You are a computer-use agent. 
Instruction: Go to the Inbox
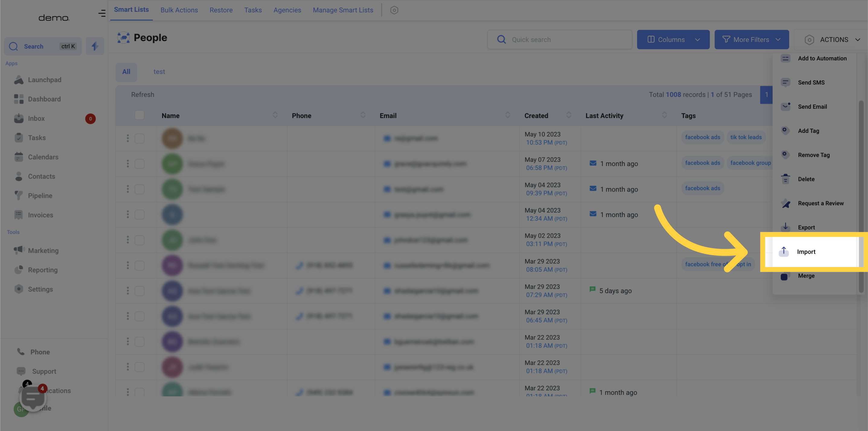click(x=29, y=119)
